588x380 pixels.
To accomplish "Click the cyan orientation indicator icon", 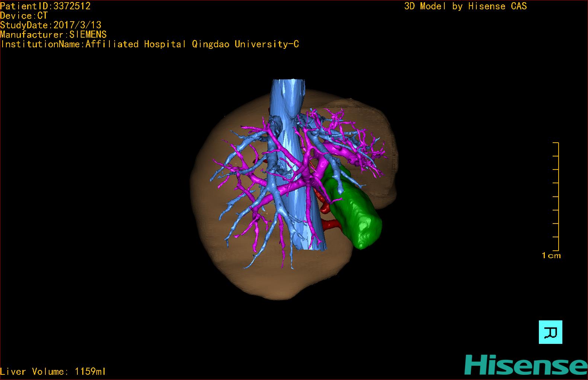I will (x=550, y=332).
